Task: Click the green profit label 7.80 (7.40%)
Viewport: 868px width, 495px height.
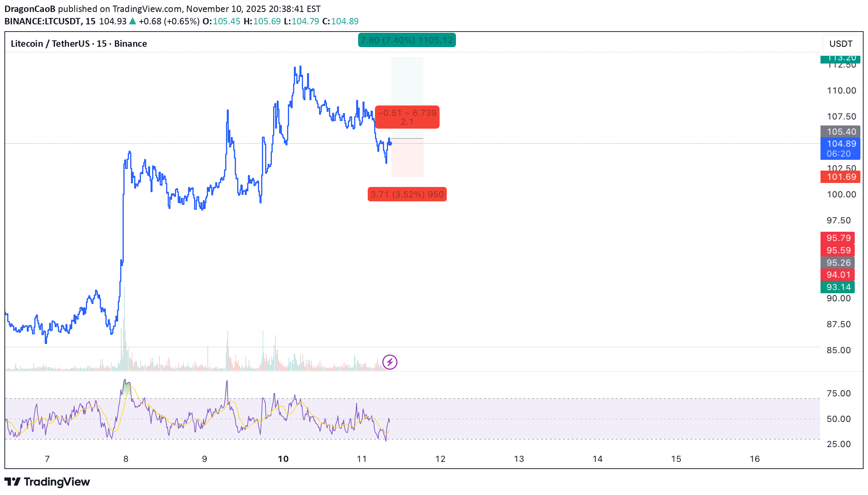Action: pyautogui.click(x=406, y=40)
